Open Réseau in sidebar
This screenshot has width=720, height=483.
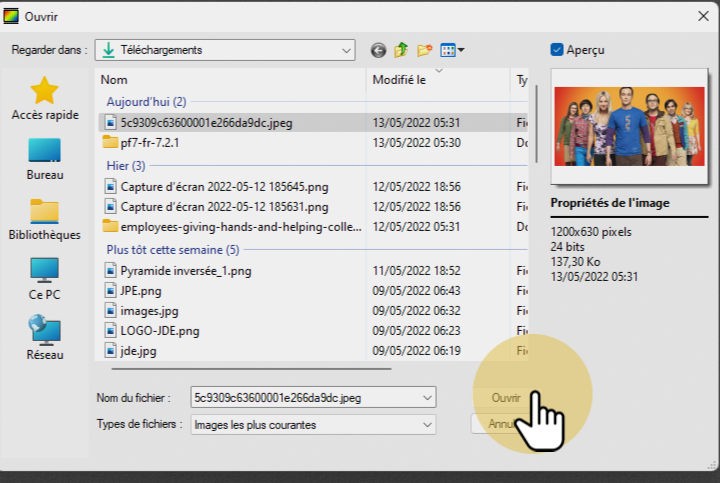tap(45, 337)
